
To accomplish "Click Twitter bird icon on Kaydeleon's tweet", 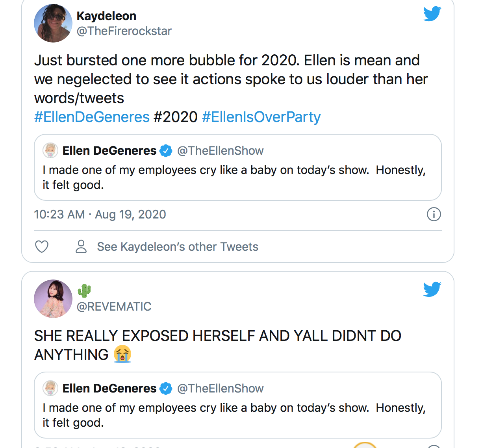I will coord(432,14).
